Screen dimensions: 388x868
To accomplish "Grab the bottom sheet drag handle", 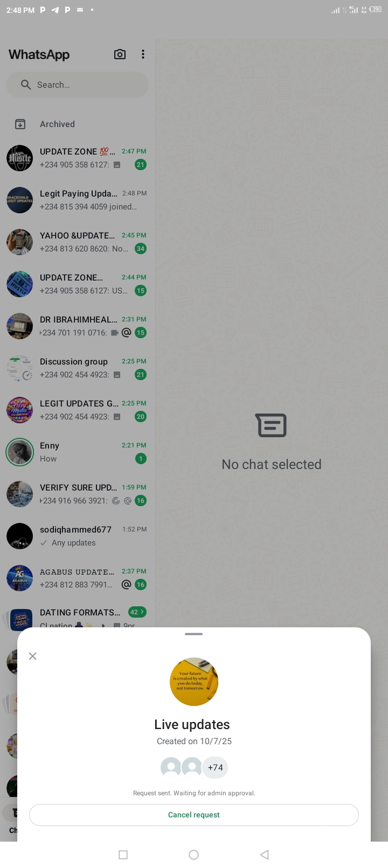I will coord(193,634).
